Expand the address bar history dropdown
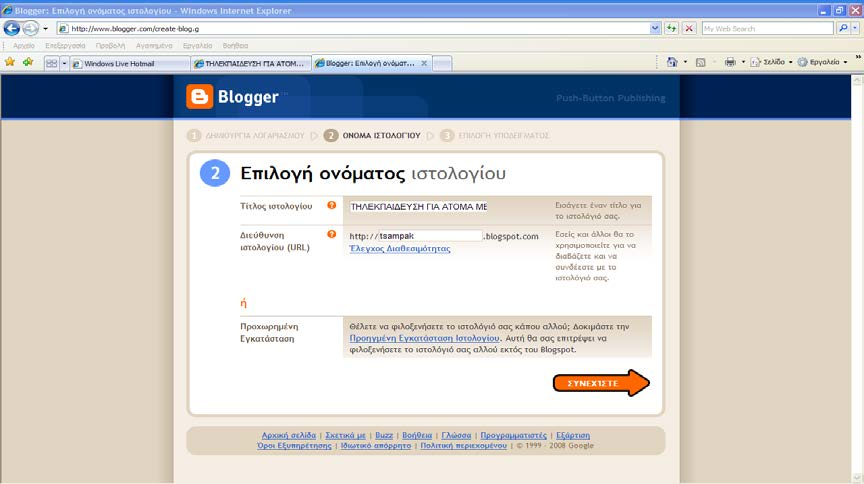 (655, 29)
